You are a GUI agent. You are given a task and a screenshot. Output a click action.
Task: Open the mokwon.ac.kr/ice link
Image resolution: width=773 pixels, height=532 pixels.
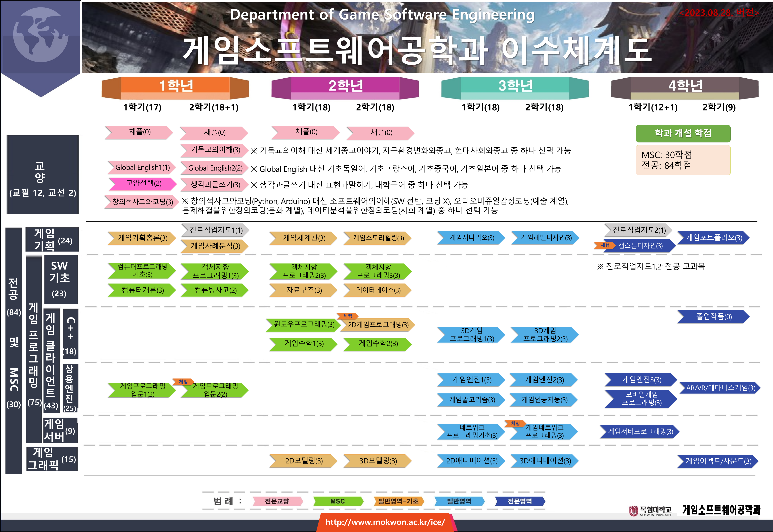pos(385,522)
